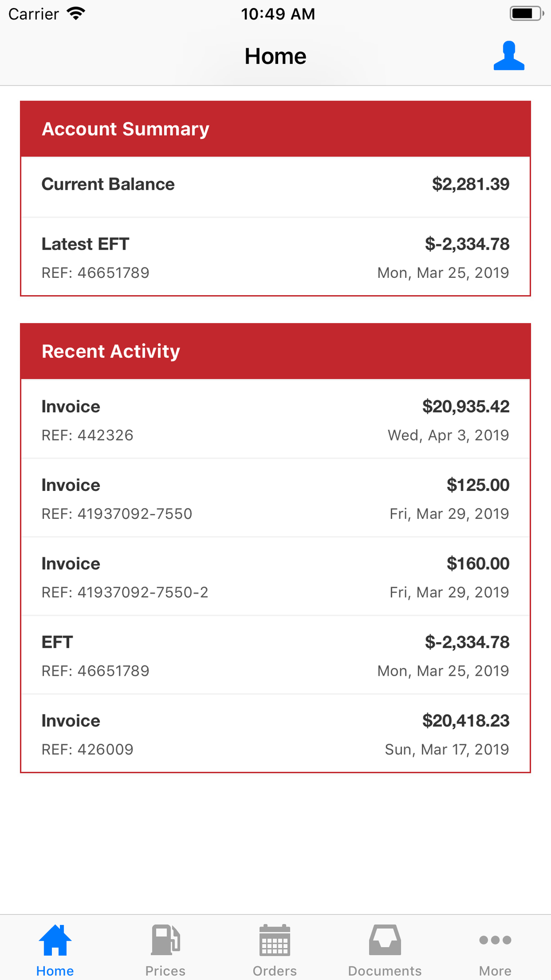Tap the Wi-Fi status icon
Screen dimensions: 551x980
coord(76,14)
